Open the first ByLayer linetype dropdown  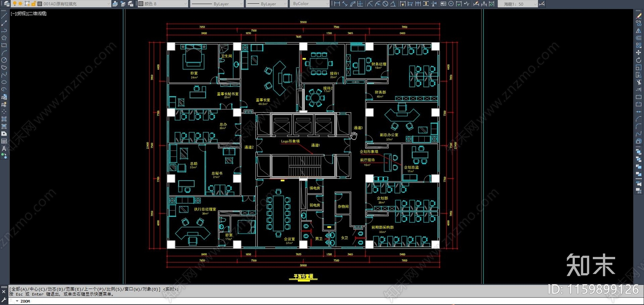(217, 4)
